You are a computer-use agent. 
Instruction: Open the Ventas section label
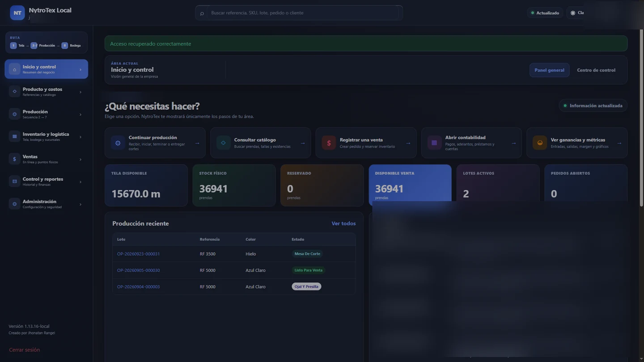coord(30,157)
